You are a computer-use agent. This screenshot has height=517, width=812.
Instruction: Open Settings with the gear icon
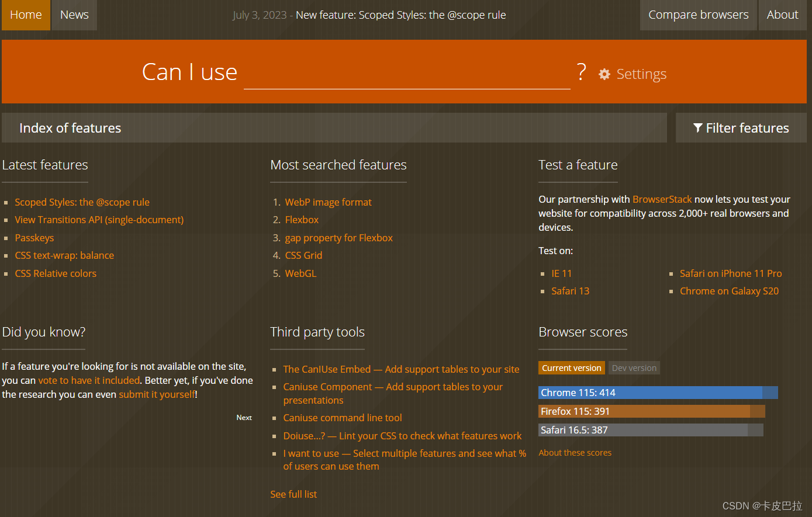tap(633, 74)
